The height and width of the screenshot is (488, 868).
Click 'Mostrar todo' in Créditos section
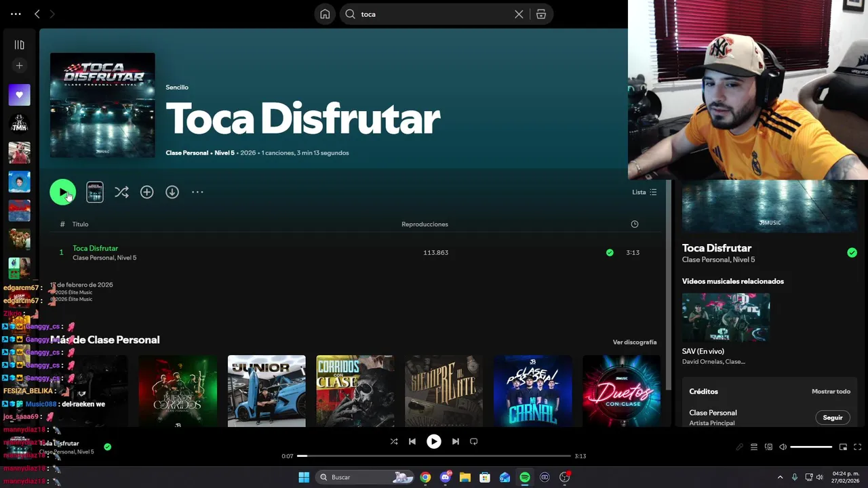coord(831,392)
